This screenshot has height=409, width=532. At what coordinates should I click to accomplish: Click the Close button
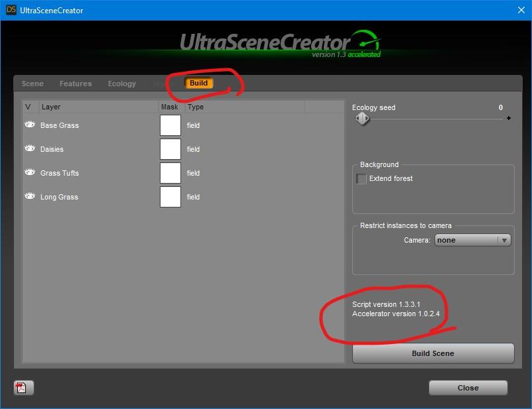click(x=468, y=388)
